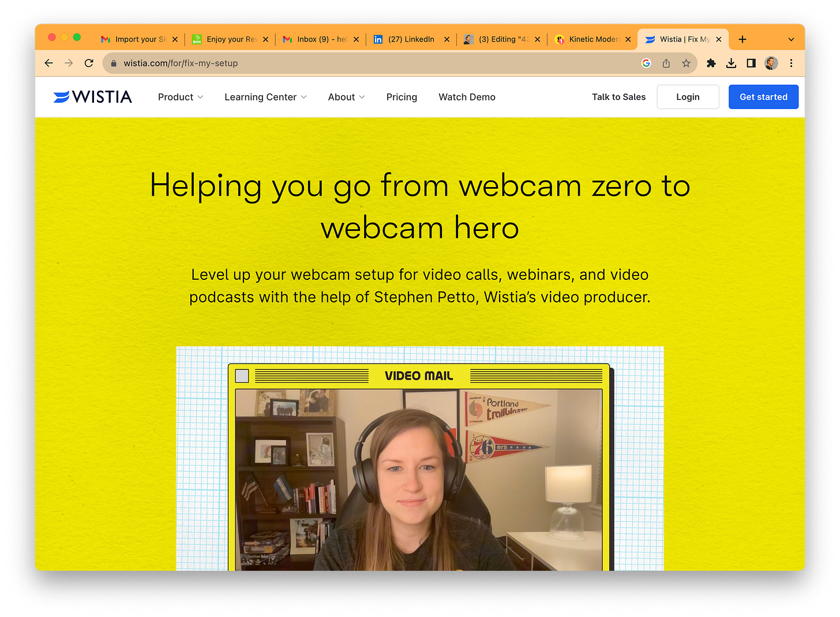Open a new browser tab

pos(742,39)
